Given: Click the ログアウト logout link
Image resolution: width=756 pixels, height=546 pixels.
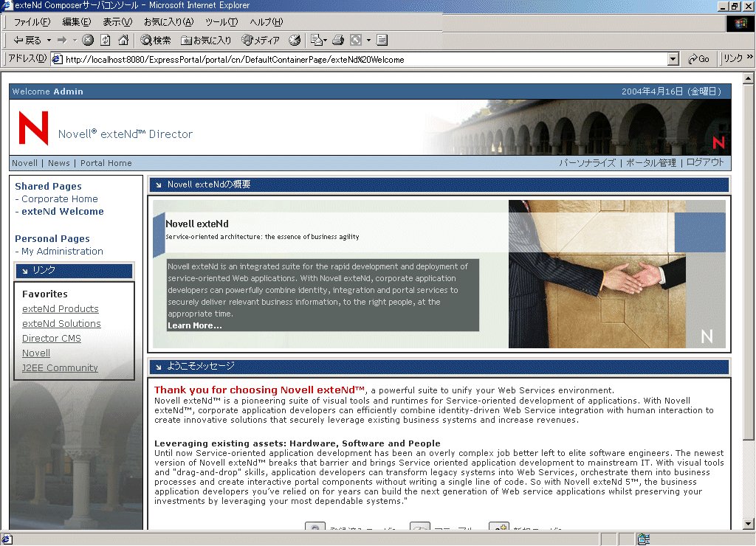Looking at the screenshot, I should (705, 162).
